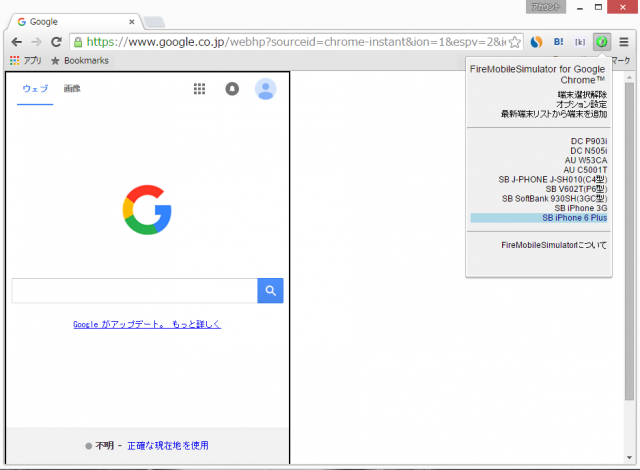Open the blue-orange swirl extension icon
This screenshot has width=640, height=470.
pyautogui.click(x=536, y=42)
